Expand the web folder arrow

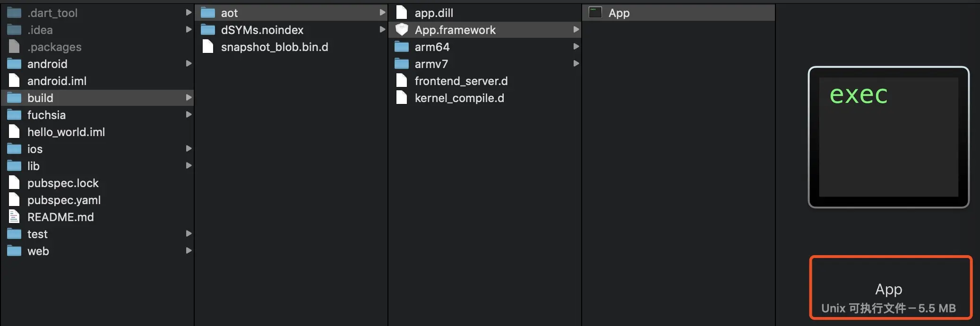189,250
